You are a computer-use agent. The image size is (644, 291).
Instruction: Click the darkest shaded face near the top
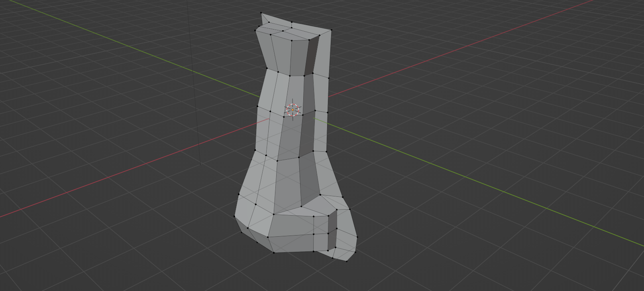pyautogui.click(x=312, y=55)
